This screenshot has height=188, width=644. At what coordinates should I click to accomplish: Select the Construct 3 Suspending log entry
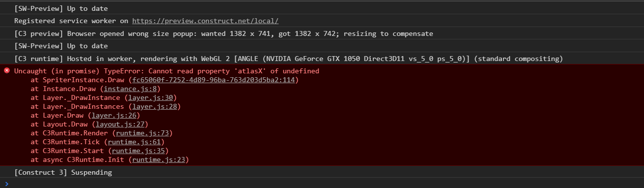[322, 172]
